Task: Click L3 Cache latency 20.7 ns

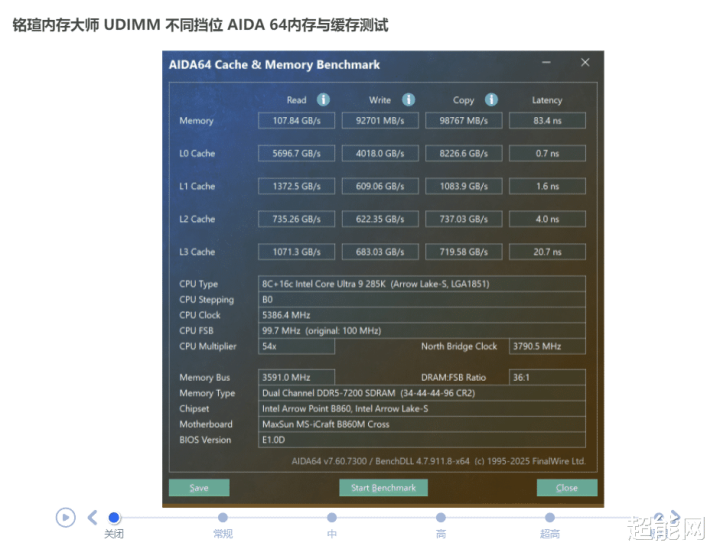Action: tap(547, 252)
